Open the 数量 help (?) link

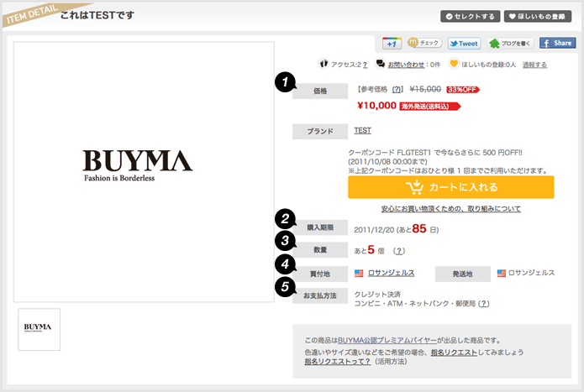(x=399, y=251)
